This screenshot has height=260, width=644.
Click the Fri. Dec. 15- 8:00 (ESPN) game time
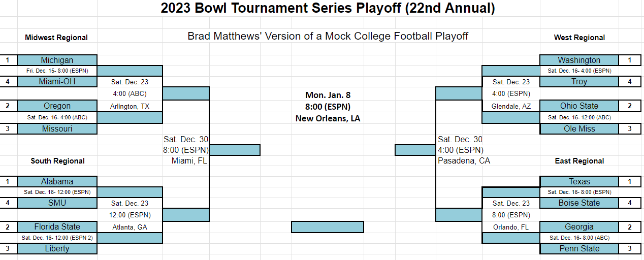point(57,71)
